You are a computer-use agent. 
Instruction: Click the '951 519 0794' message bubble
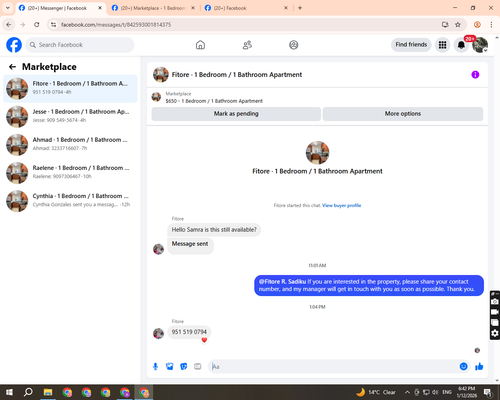pos(189,332)
